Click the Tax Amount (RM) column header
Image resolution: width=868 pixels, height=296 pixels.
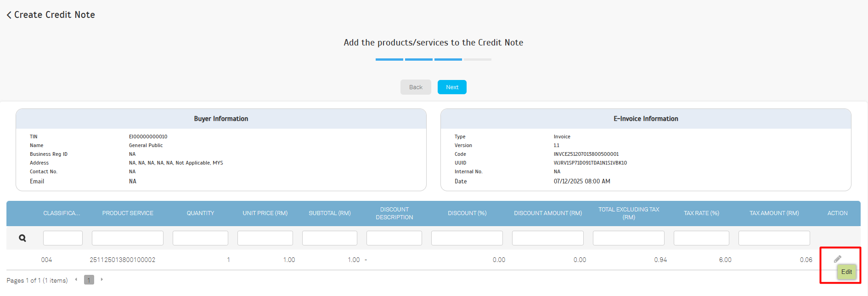coord(774,213)
